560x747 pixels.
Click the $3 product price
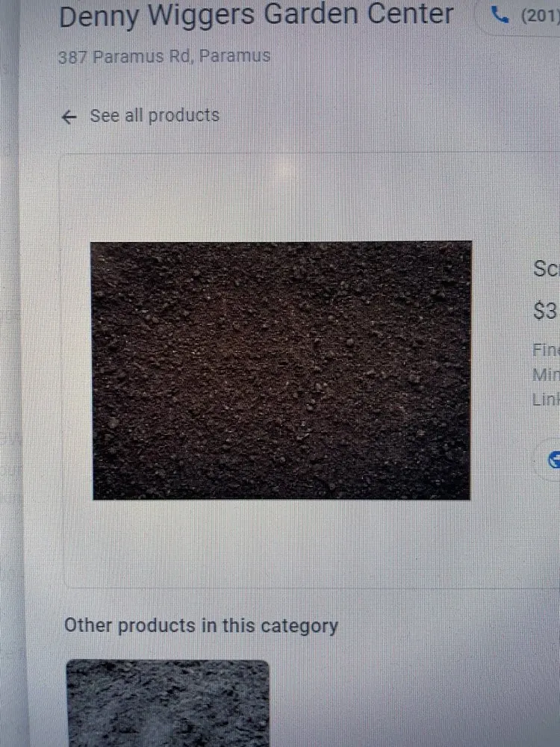coord(546,311)
